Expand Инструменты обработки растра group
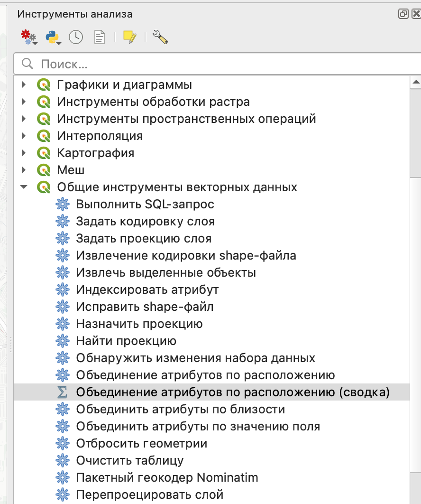This screenshot has width=421, height=504. click(x=24, y=102)
